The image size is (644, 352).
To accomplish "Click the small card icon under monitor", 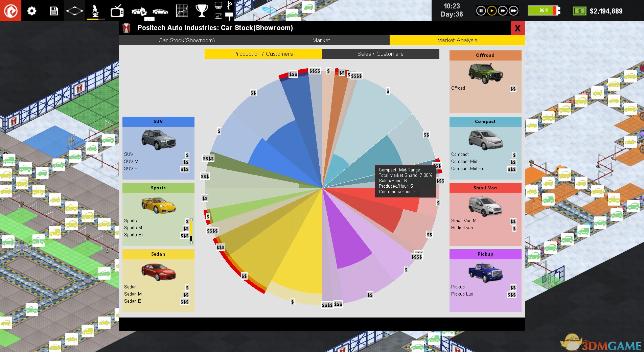I will point(218,16).
